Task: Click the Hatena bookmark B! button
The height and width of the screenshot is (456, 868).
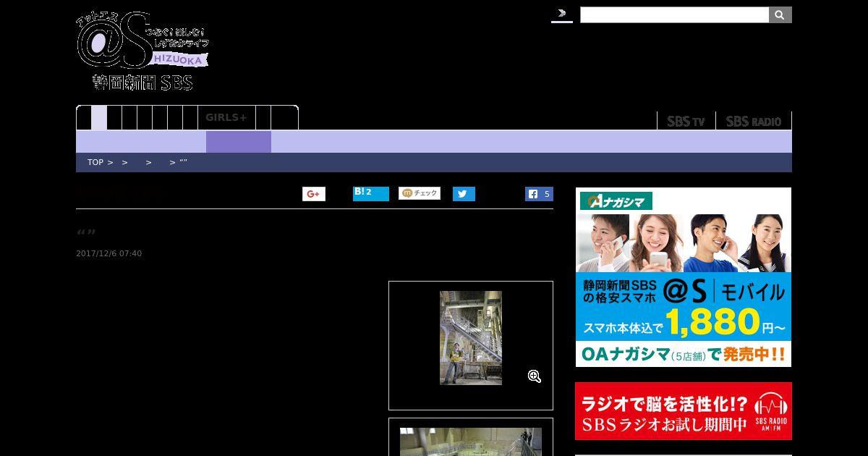Action: (x=371, y=193)
